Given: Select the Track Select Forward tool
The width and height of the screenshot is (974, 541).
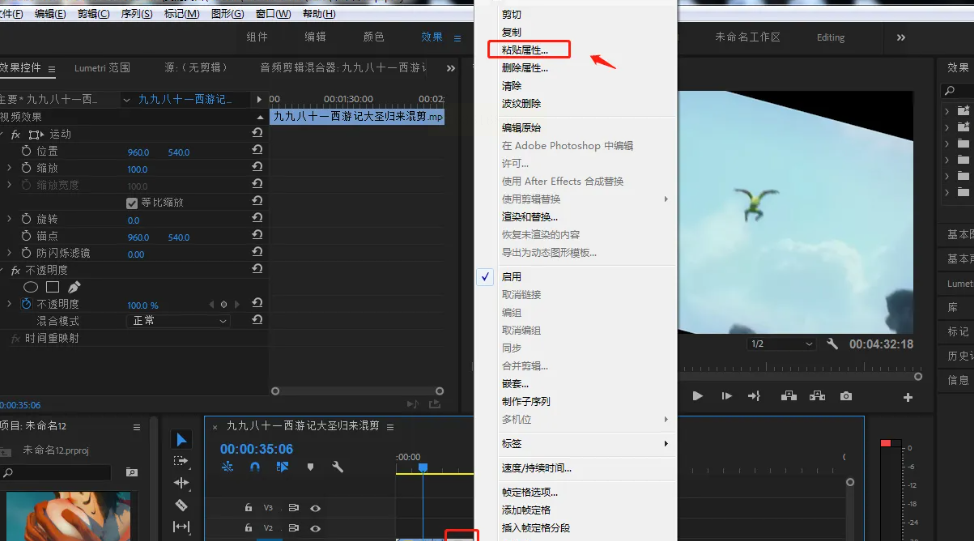Looking at the screenshot, I should 181,461.
